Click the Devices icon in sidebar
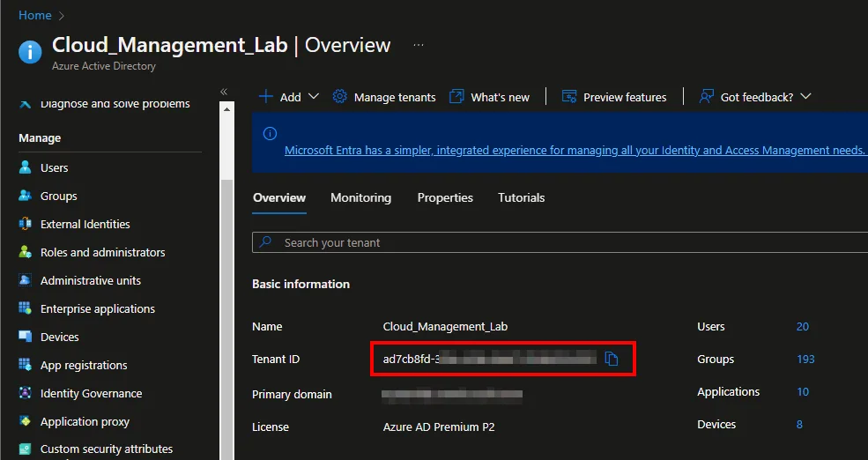 coord(25,337)
